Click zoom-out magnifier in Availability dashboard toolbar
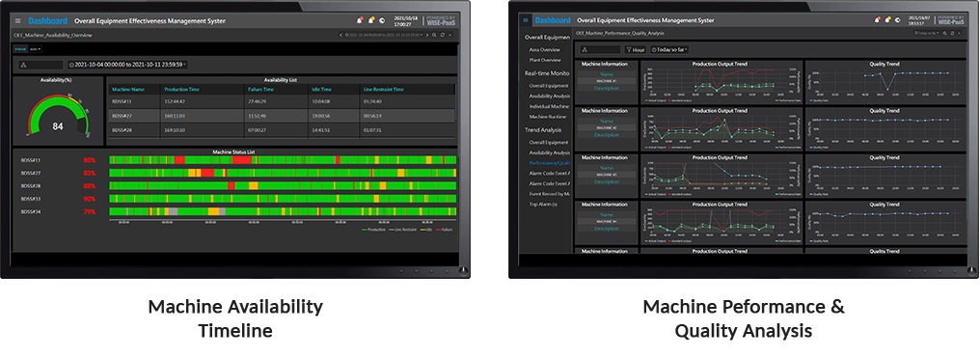This screenshot has width=980, height=358. tap(434, 35)
